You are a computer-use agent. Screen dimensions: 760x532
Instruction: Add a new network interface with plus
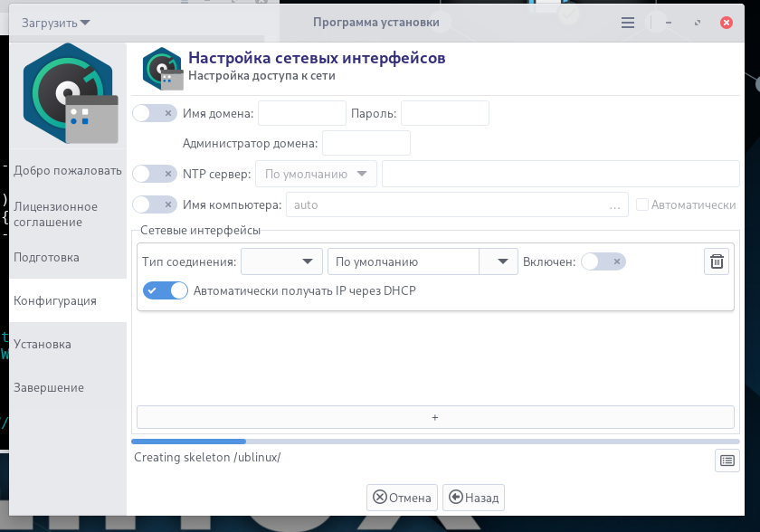coord(435,417)
